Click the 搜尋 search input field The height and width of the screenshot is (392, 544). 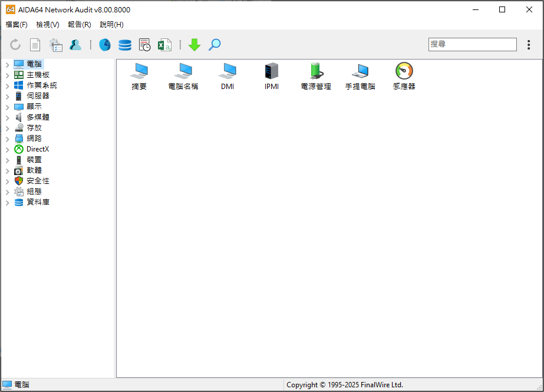pyautogui.click(x=472, y=44)
